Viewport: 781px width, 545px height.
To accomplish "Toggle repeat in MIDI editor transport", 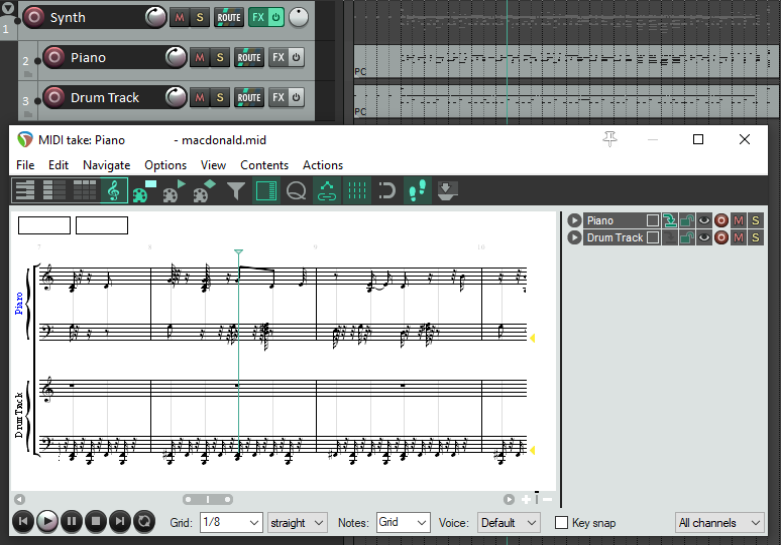I will point(144,522).
